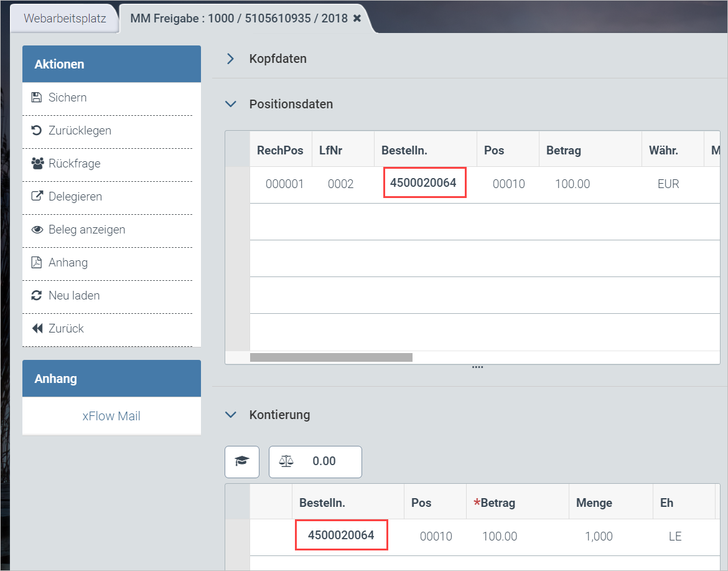Switch to the Webarbeitsplatz tab
The width and height of the screenshot is (728, 571).
(65, 19)
